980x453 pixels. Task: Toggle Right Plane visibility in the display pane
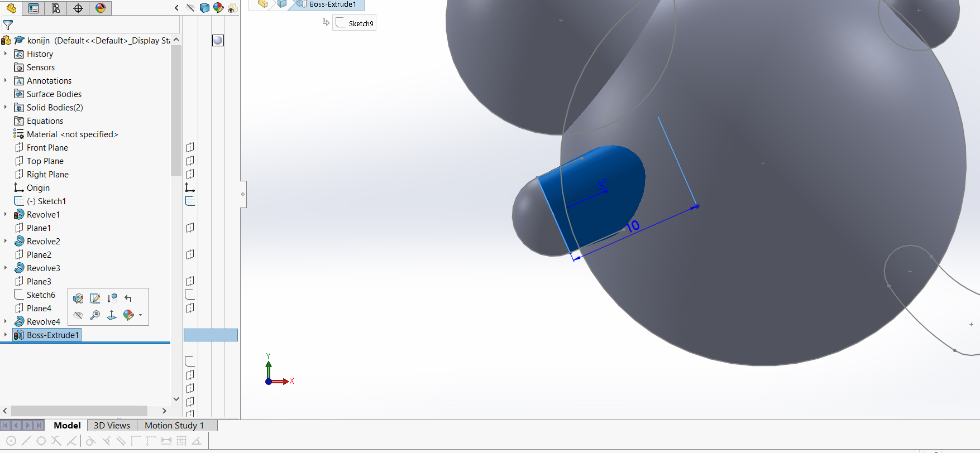pos(190,174)
